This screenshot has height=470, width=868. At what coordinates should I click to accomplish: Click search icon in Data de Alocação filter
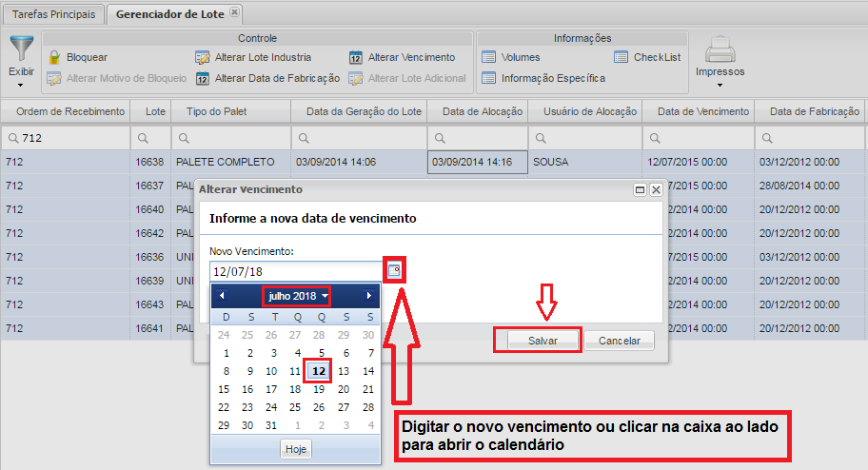(440, 138)
